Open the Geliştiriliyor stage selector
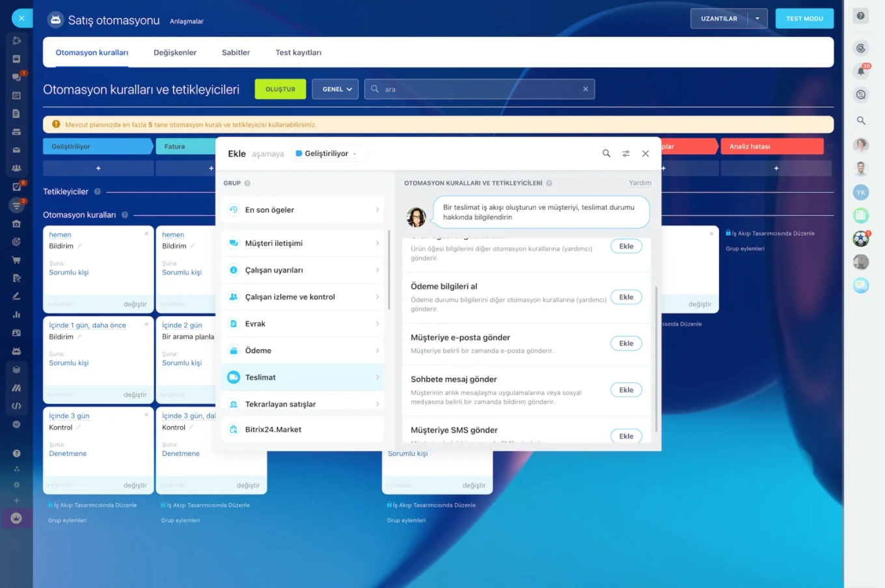 pos(327,154)
